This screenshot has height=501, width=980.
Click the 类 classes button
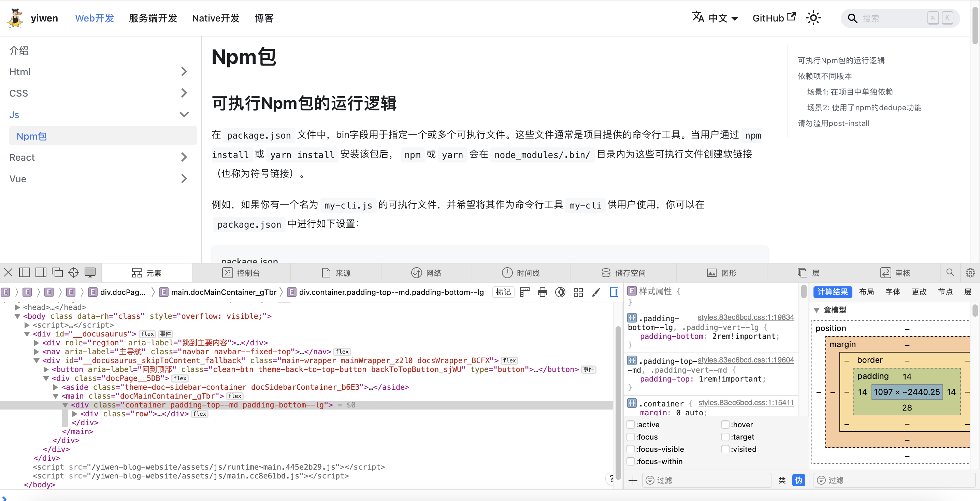(782, 481)
